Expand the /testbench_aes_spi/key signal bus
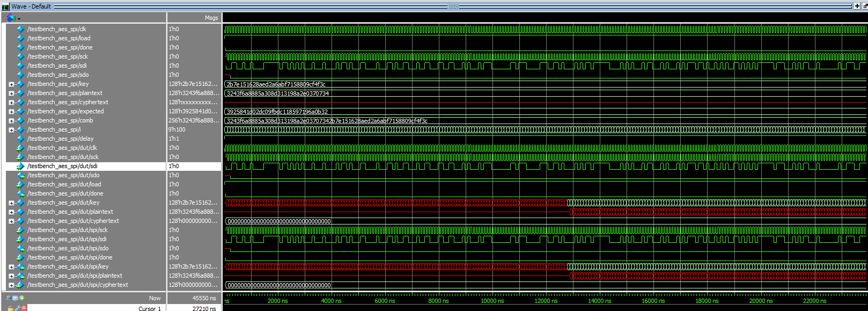The image size is (868, 311). (x=11, y=84)
